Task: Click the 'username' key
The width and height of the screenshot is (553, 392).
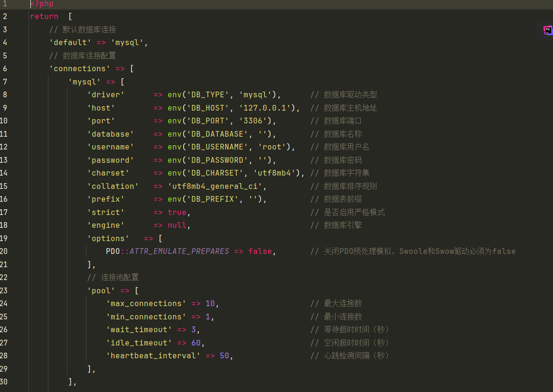Action: (111, 147)
